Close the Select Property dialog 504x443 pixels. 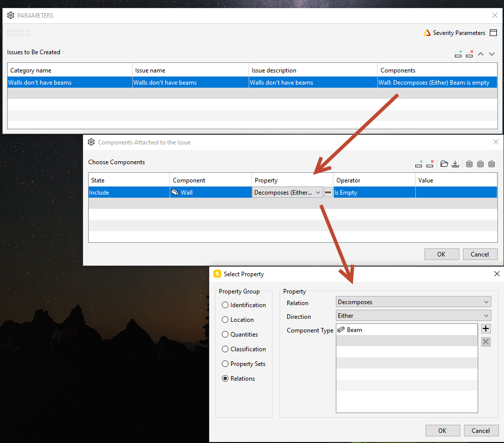[x=496, y=274]
